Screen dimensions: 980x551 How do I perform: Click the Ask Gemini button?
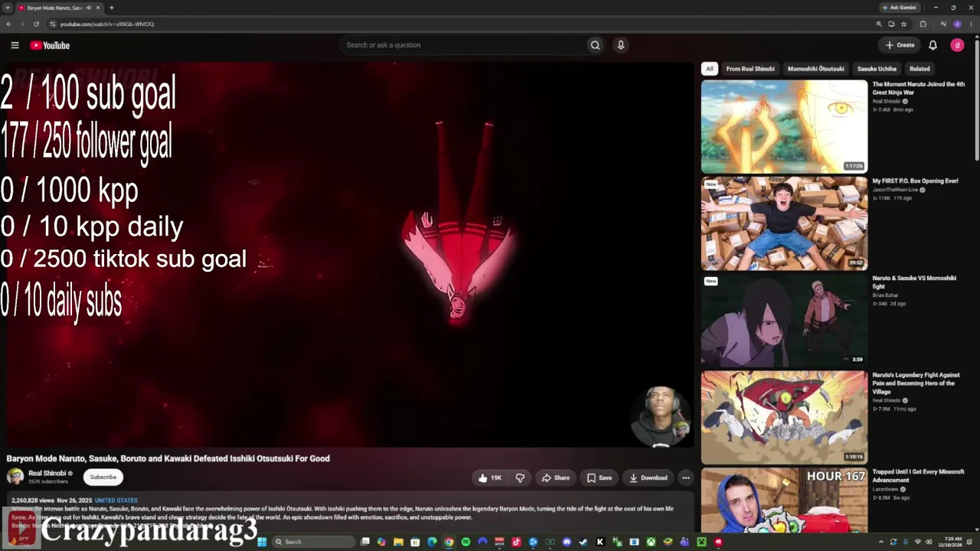(x=899, y=8)
